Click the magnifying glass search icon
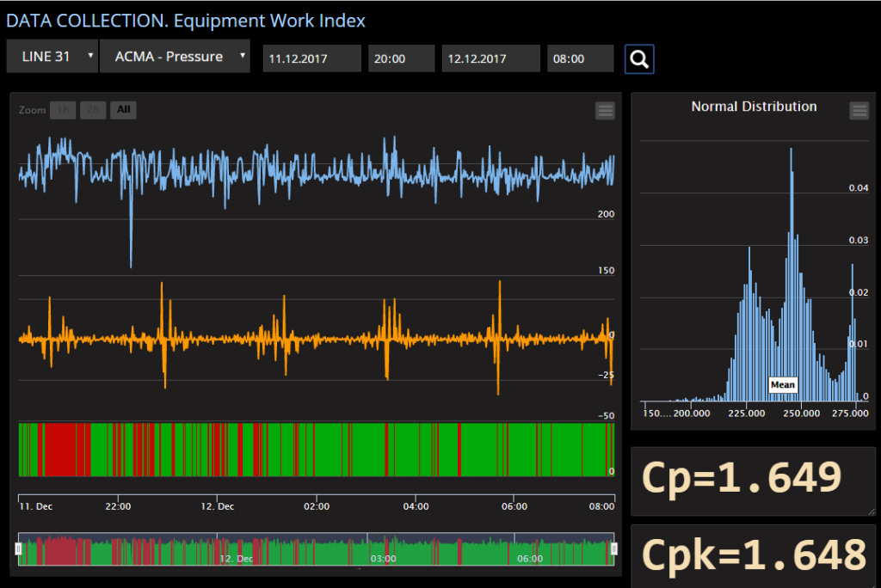 [x=639, y=58]
